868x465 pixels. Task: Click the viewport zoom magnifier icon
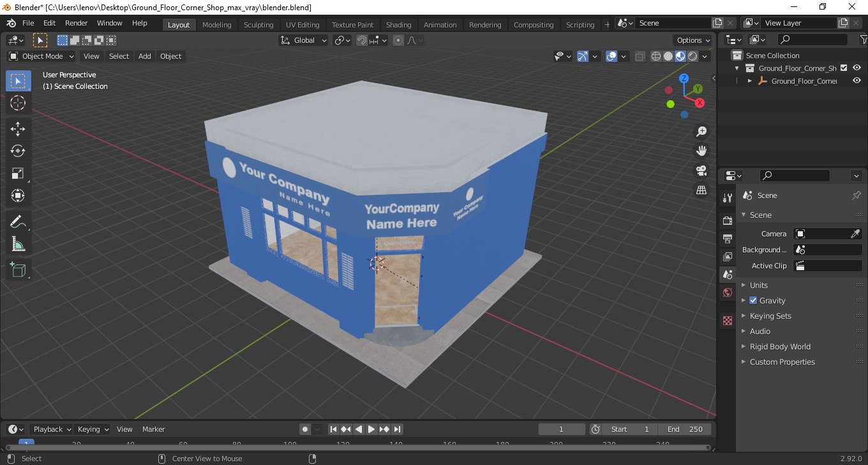coord(701,132)
